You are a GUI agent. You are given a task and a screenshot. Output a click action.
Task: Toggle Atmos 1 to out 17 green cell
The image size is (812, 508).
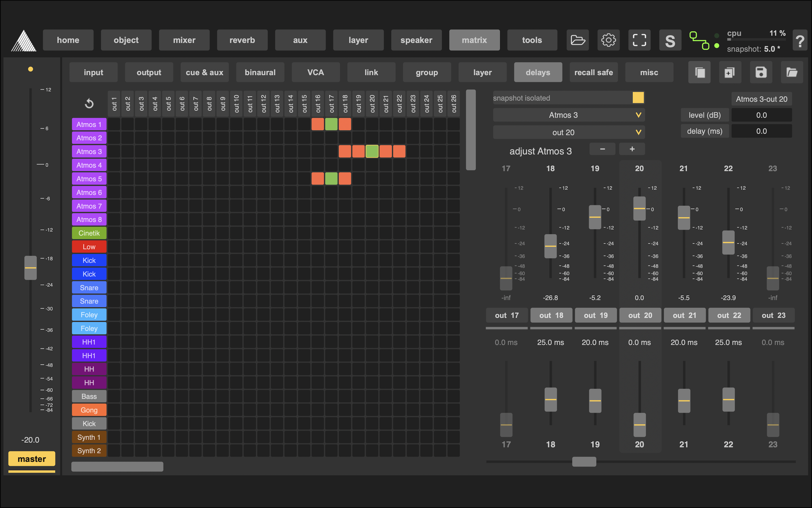click(x=331, y=124)
